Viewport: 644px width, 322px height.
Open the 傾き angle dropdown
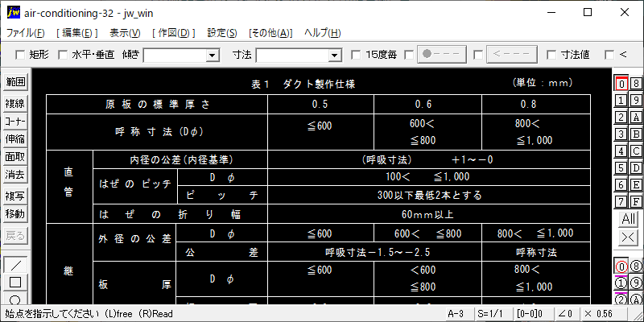[213, 55]
